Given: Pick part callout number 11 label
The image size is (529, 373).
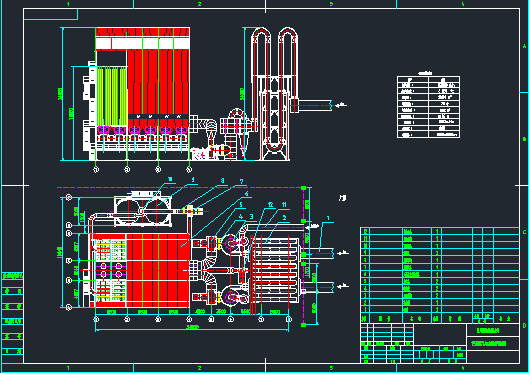Looking at the screenshot, I should click(x=284, y=205).
